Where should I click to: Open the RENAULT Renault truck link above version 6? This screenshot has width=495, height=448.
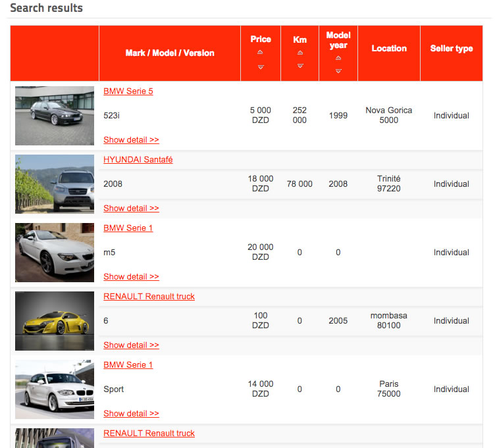(x=149, y=297)
